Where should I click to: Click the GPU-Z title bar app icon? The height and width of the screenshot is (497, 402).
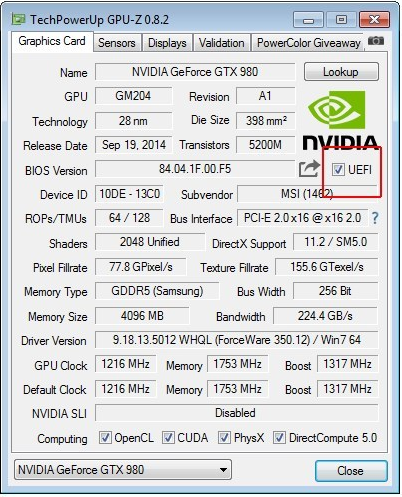point(18,19)
